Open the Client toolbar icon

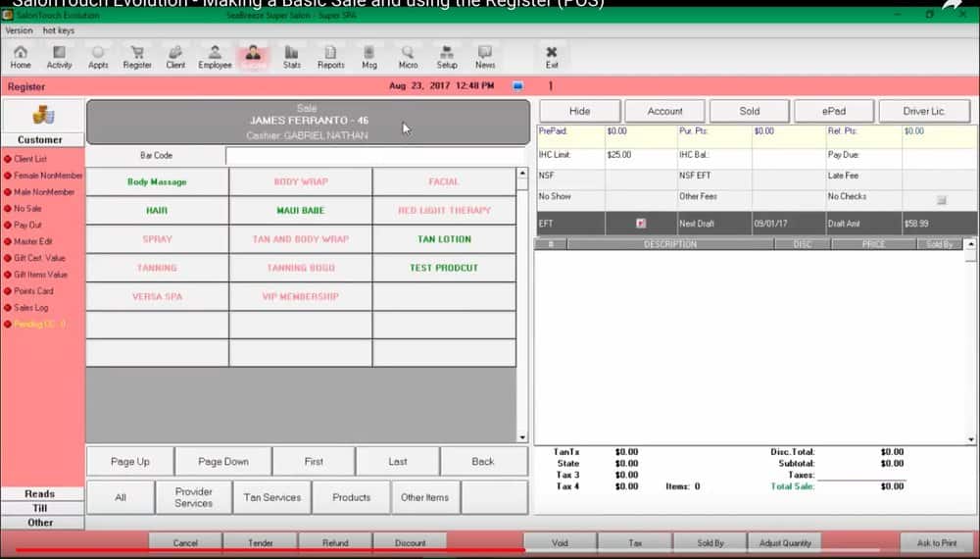click(x=175, y=56)
